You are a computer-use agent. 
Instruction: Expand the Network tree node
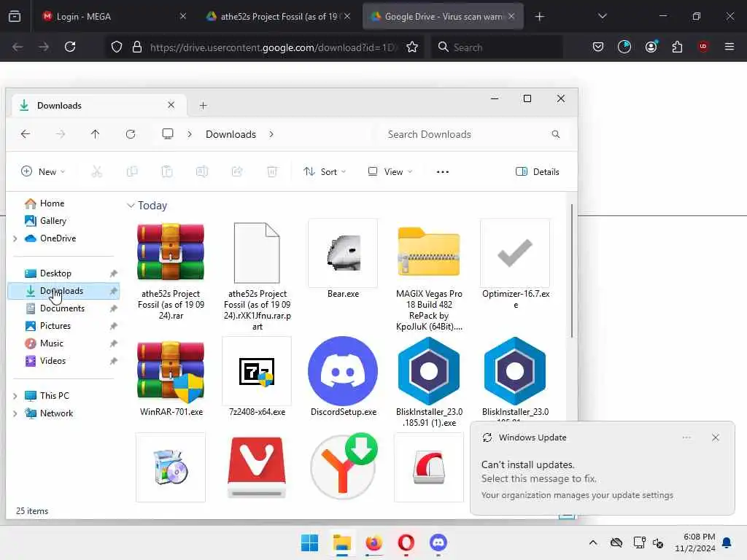point(15,413)
